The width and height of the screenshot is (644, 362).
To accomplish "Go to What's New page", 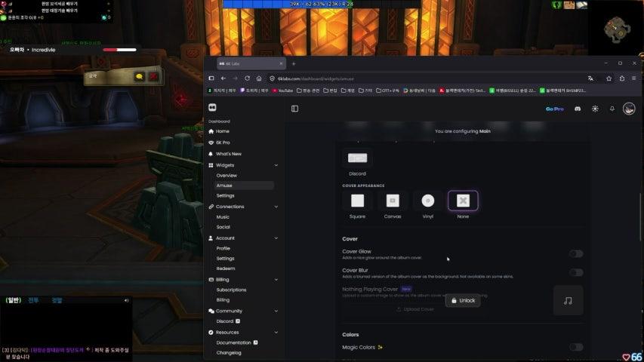I will 228,154.
